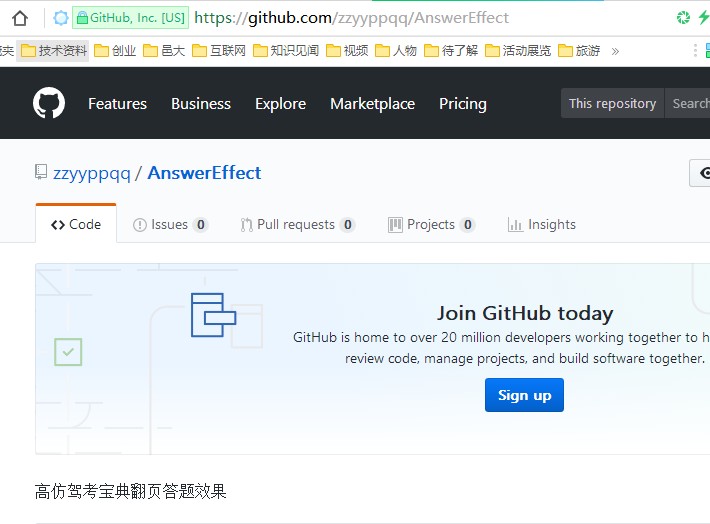Click the address bar URL
Image resolution: width=710 pixels, height=524 pixels.
351,18
